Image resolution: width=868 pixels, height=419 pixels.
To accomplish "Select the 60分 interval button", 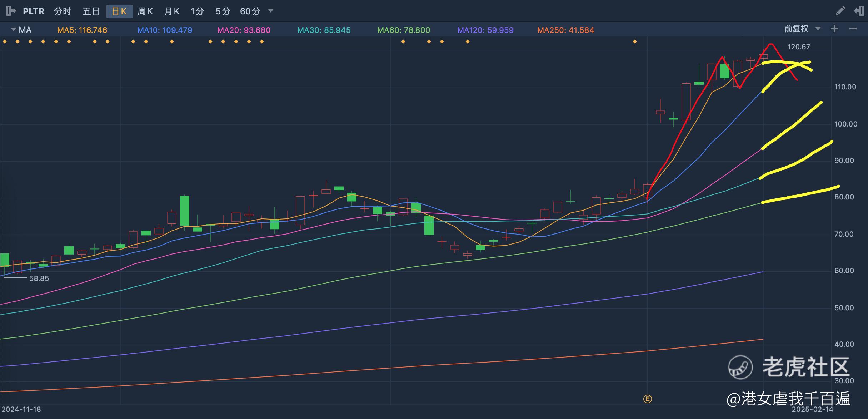I will [250, 11].
